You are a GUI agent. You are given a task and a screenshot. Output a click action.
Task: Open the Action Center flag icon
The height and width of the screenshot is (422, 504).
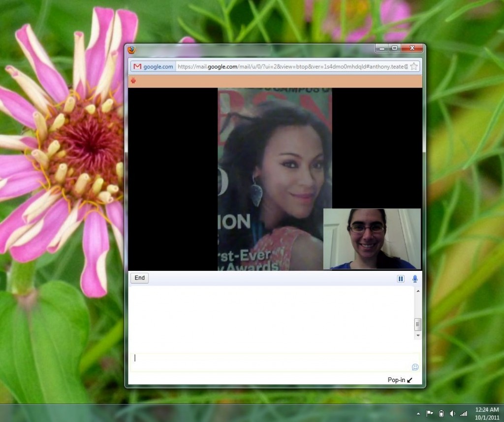click(x=430, y=414)
